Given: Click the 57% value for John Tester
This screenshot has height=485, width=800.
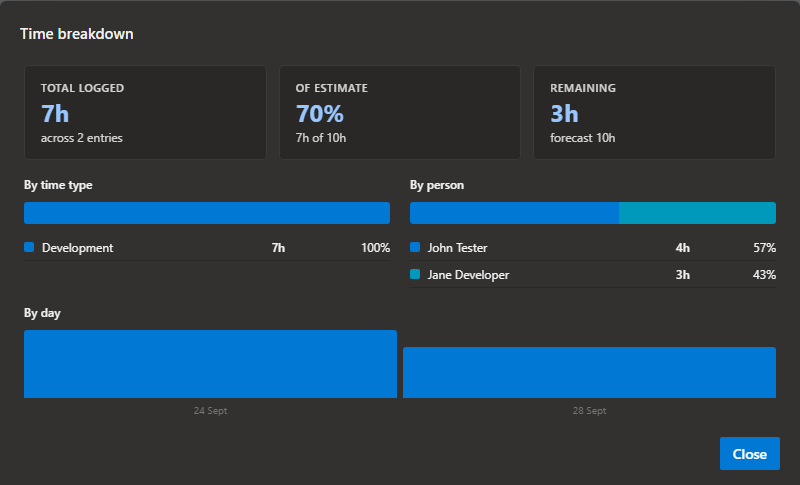Looking at the screenshot, I should [764, 248].
